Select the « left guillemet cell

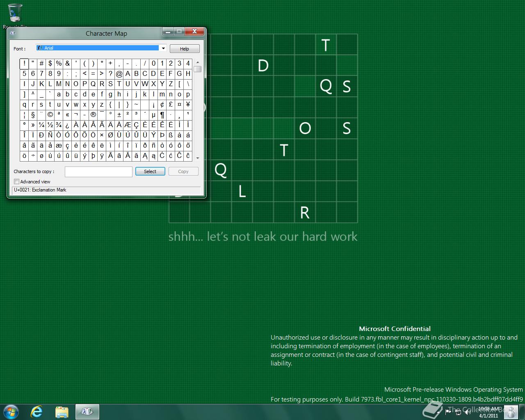pyautogui.click(x=67, y=114)
